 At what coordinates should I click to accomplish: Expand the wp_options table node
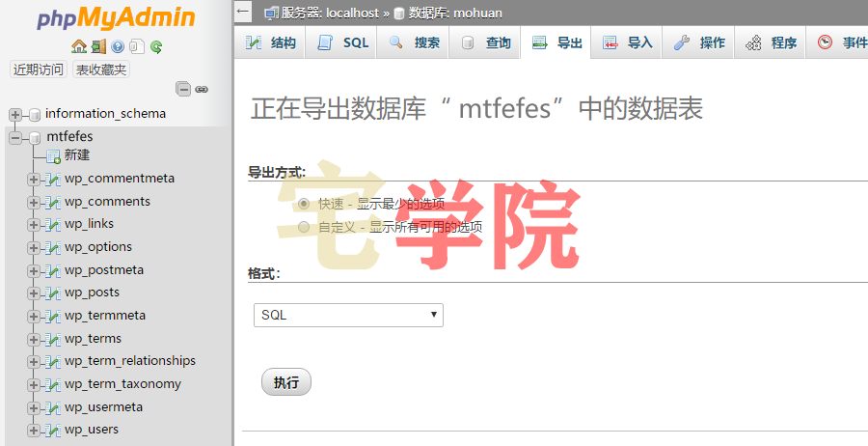click(x=34, y=248)
